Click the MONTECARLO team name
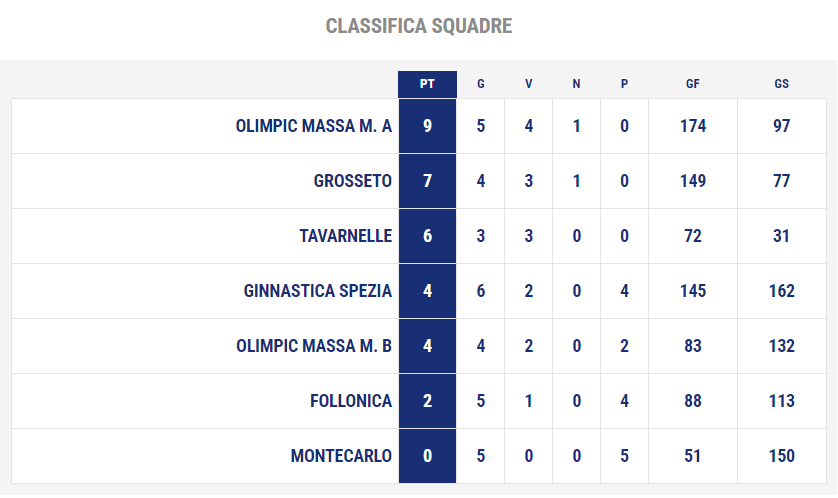Viewport: 838px width, 498px height. click(x=342, y=456)
